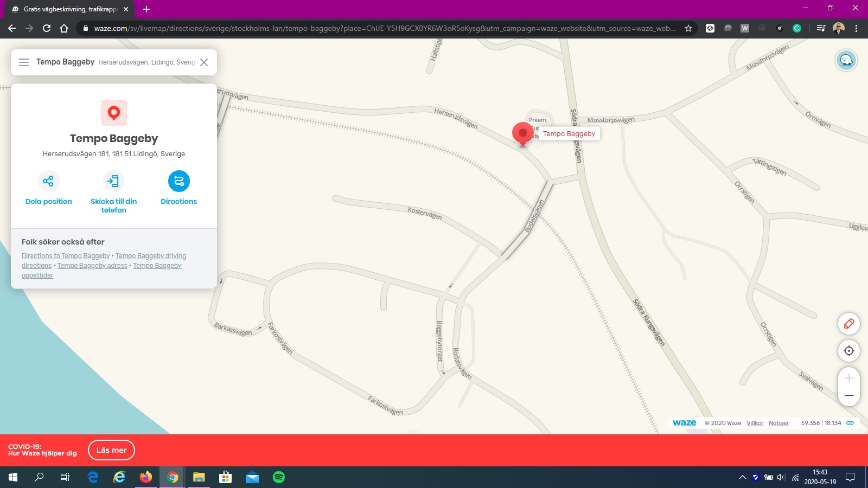
Task: Zoom in on the map
Action: pyautogui.click(x=849, y=378)
